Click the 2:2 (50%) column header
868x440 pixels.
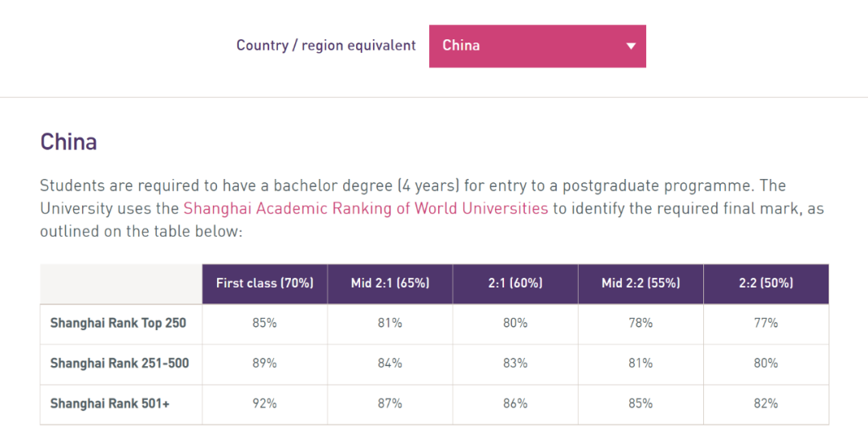pos(766,283)
